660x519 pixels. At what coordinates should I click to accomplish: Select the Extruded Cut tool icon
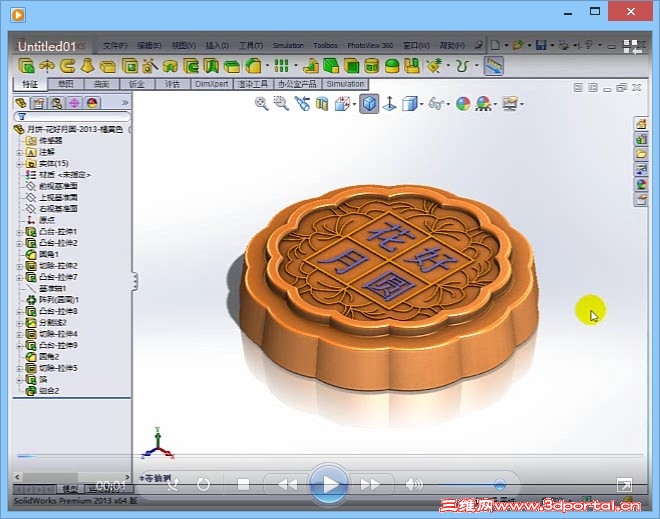pos(130,66)
